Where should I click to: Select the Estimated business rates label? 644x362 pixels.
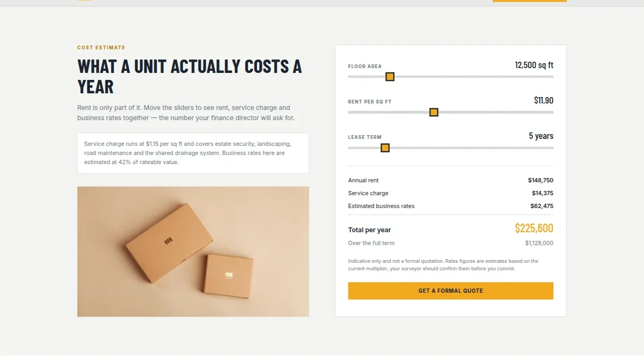click(382, 206)
